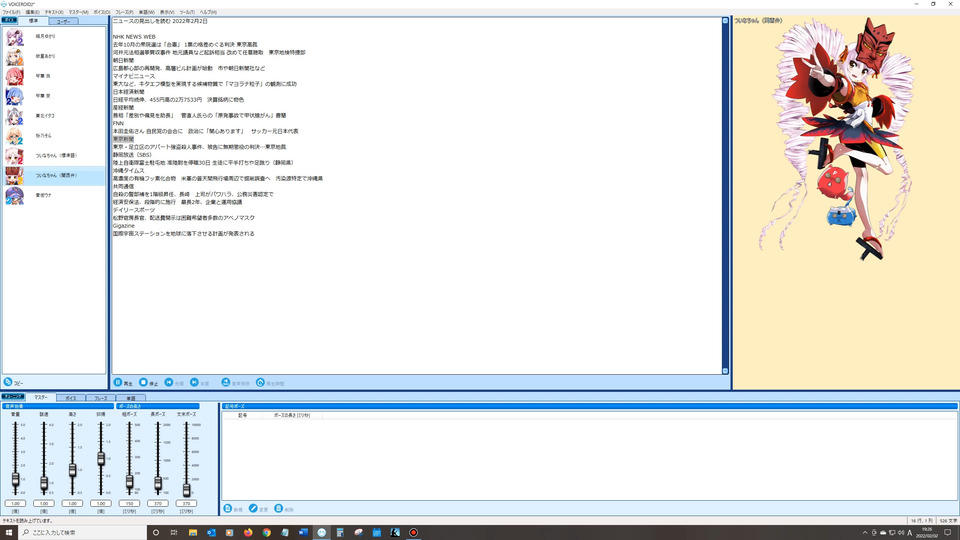Switch to the ボイス tuning tab
Screen dimensions: 960x540
click(x=71, y=398)
